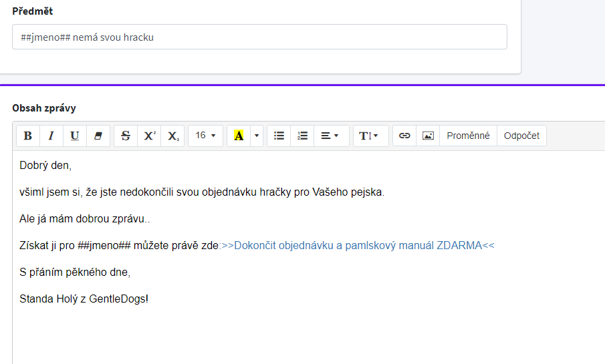The width and height of the screenshot is (605, 364).
Task: Click the Odpočet countdown button
Action: click(521, 136)
